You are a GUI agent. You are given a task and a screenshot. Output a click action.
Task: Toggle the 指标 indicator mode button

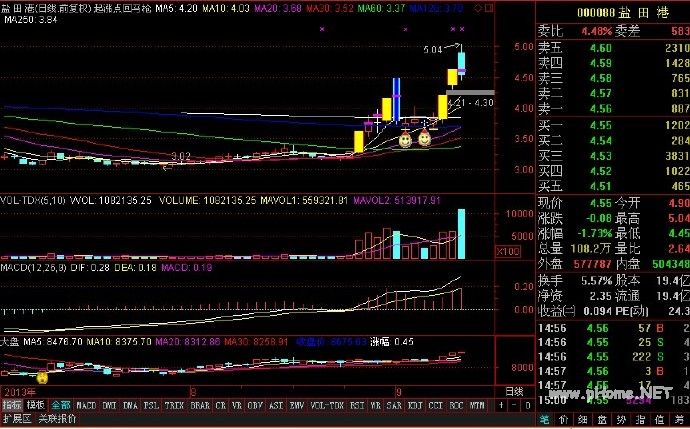(12, 405)
